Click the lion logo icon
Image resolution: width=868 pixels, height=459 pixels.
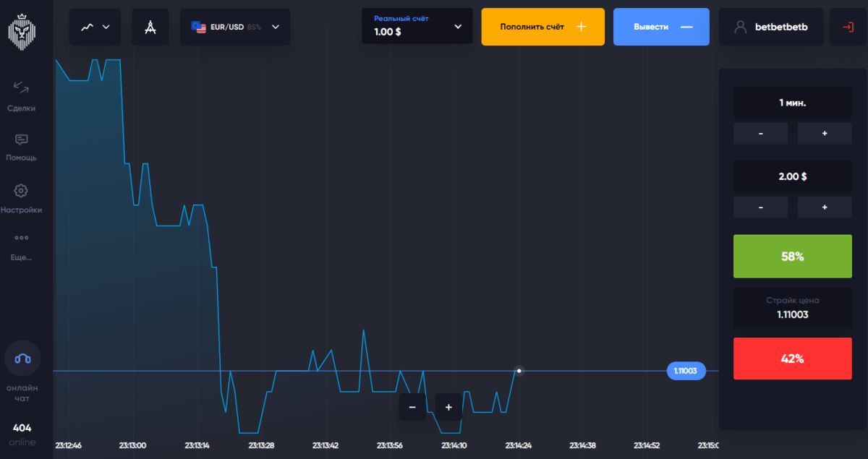click(22, 27)
